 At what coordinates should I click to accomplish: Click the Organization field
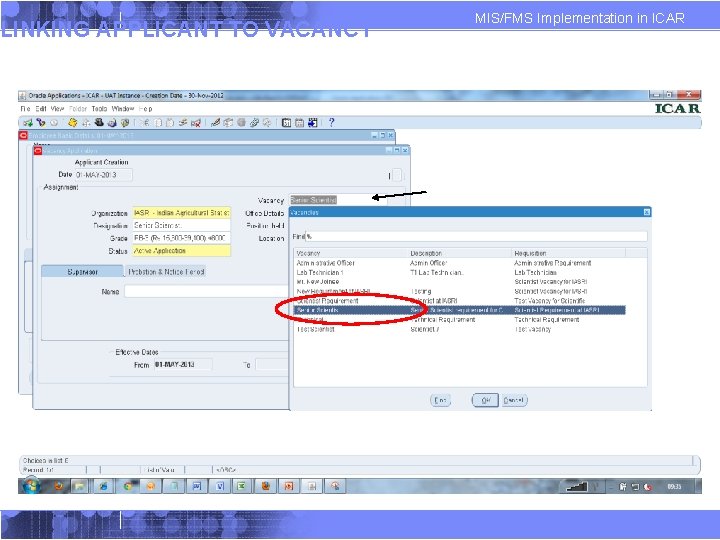pyautogui.click(x=181, y=213)
